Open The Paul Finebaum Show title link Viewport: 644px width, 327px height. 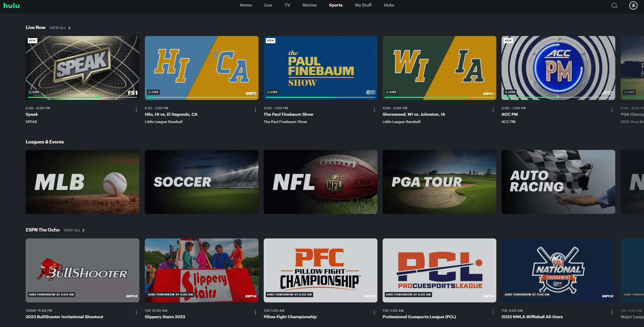click(288, 114)
